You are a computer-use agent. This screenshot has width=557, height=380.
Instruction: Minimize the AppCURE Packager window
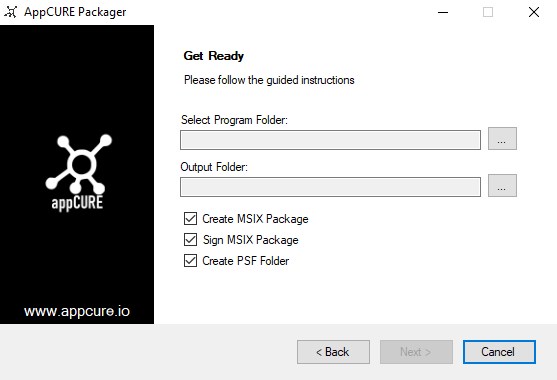pos(443,12)
